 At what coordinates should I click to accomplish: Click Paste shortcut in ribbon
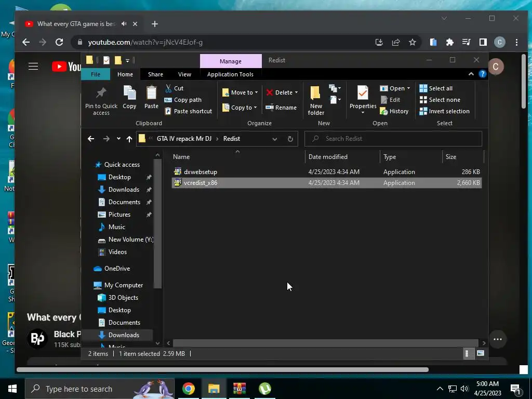188,111
